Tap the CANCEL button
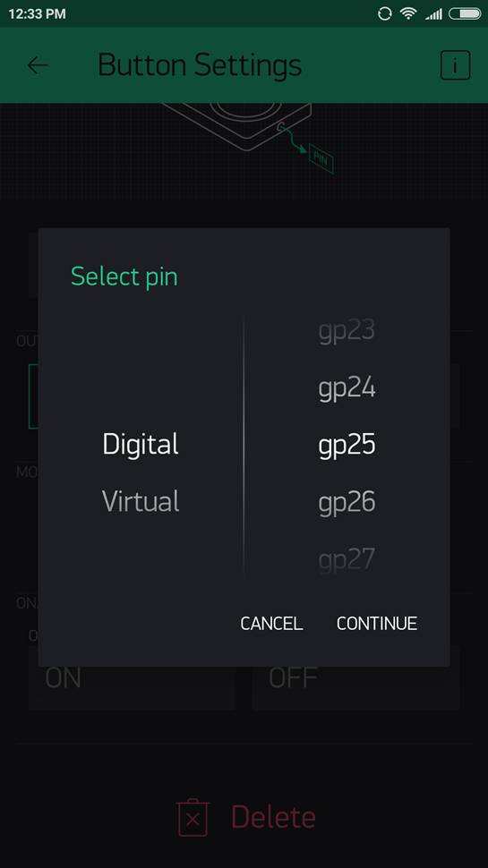 pyautogui.click(x=271, y=624)
